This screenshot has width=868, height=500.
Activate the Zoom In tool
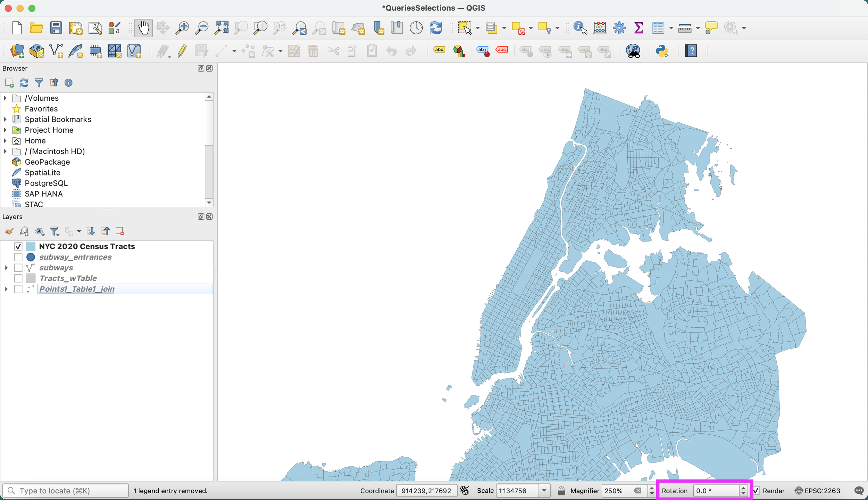[x=182, y=28]
